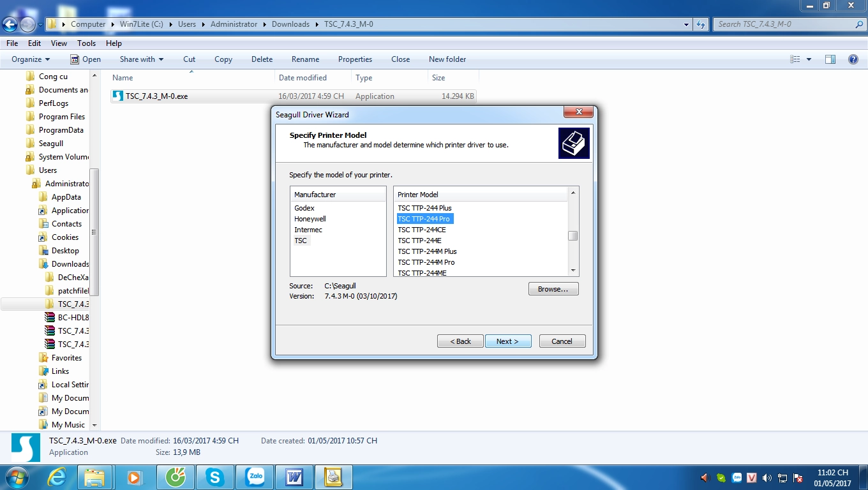The width and height of the screenshot is (868, 490).
Task: Open Organize dropdown in toolbar
Action: pos(31,59)
